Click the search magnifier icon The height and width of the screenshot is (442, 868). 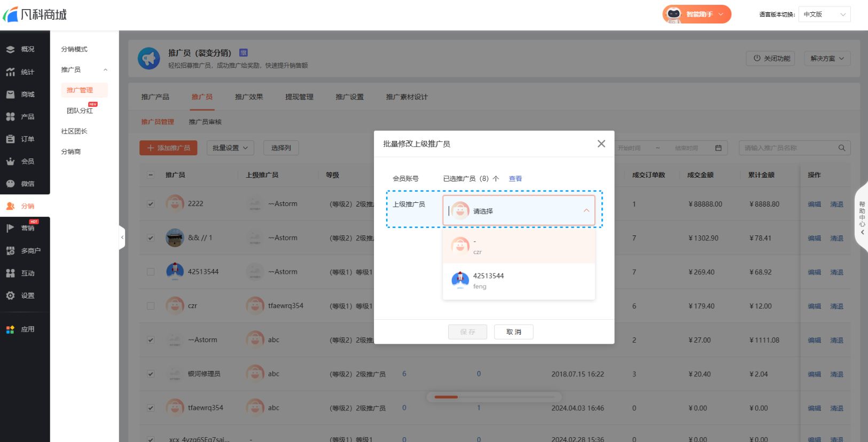point(842,148)
